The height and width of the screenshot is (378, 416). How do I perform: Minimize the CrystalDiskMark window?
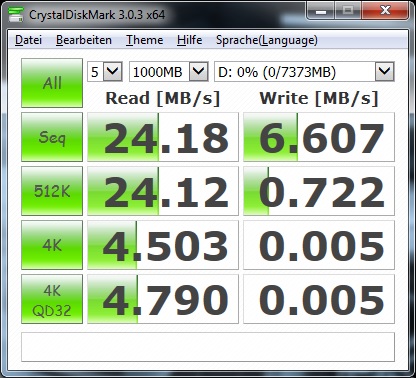click(320, 11)
